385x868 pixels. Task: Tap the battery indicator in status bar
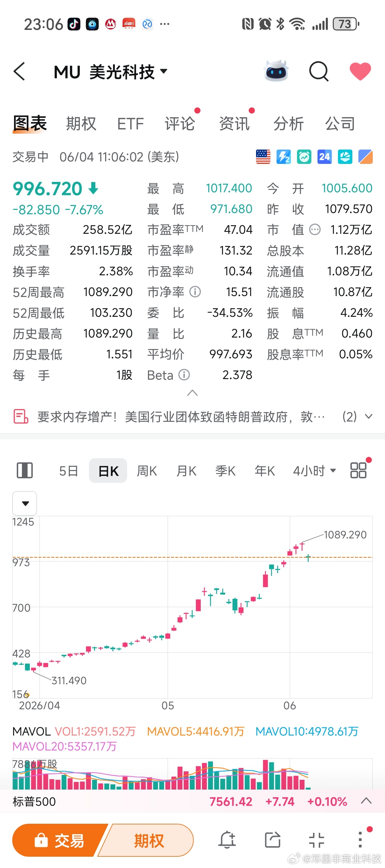[346, 24]
